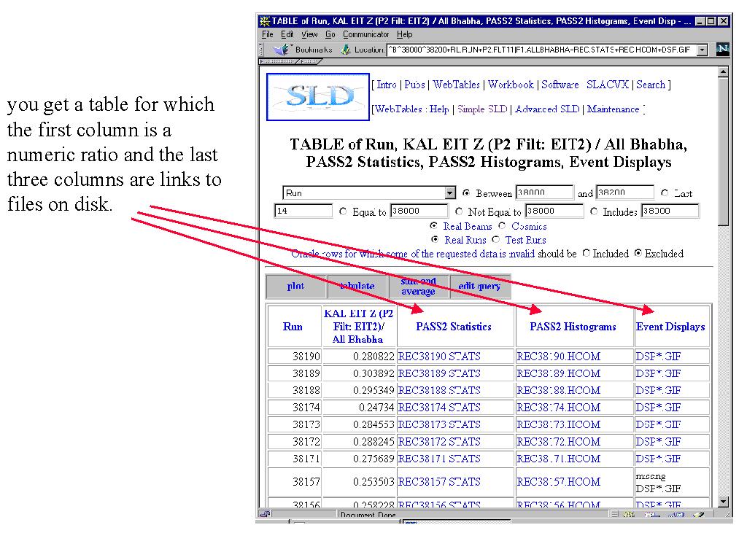Click the Netscape N logo icon

(x=722, y=49)
